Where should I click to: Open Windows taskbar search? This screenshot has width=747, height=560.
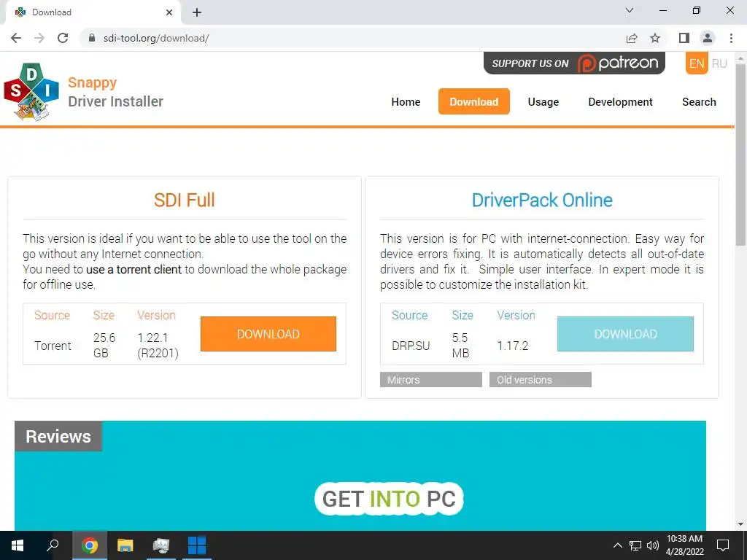point(53,545)
